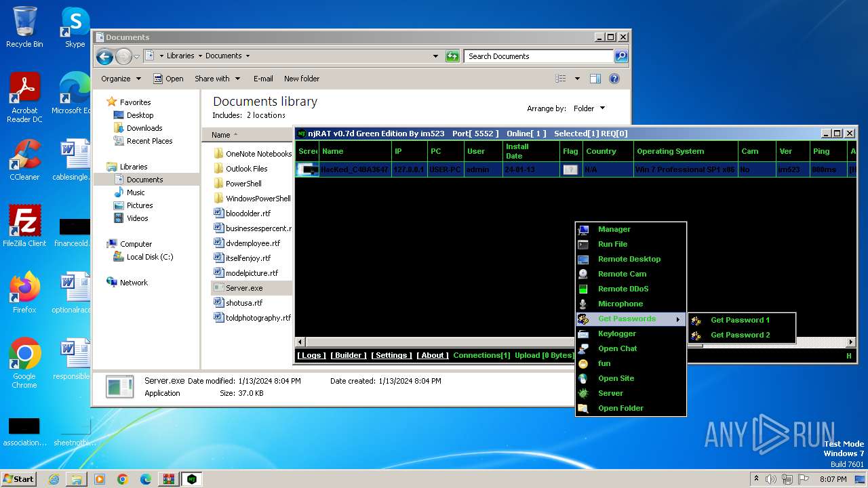The height and width of the screenshot is (488, 868).
Task: Open the CCleaner desktop icon
Action: click(24, 160)
